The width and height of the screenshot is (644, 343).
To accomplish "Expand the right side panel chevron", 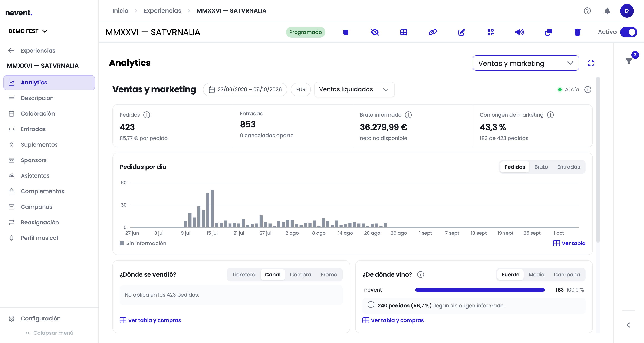I will [628, 325].
